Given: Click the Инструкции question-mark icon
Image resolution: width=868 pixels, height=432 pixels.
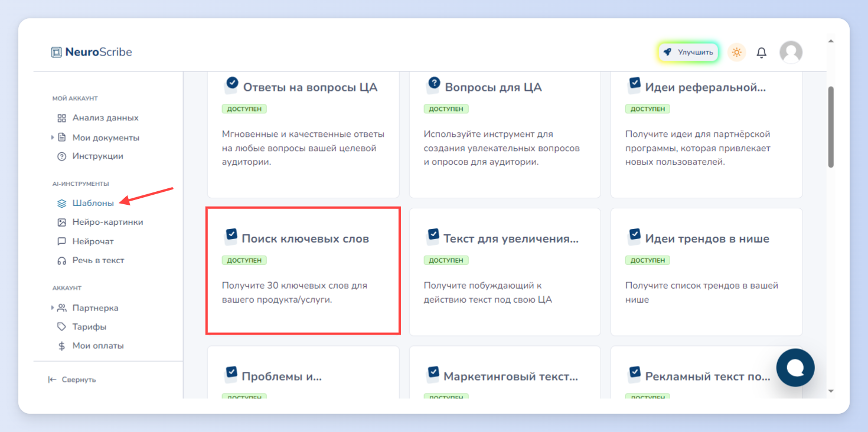Looking at the screenshot, I should click(61, 156).
